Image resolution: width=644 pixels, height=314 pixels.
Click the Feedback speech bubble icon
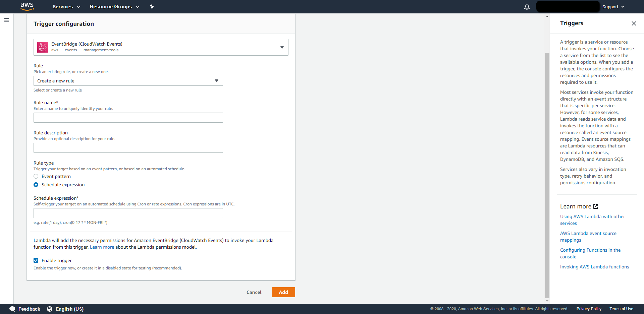12,309
